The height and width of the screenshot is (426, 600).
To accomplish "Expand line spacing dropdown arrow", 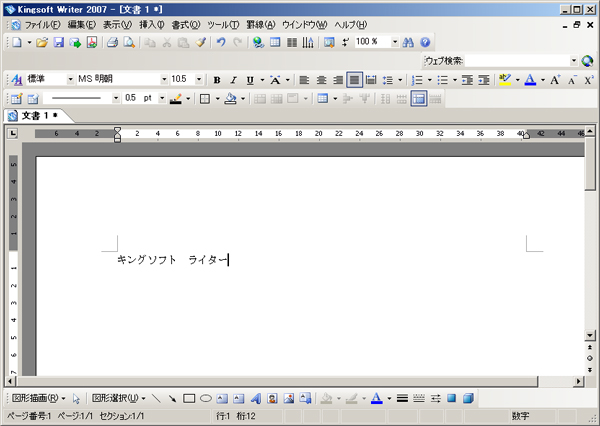I will [400, 80].
